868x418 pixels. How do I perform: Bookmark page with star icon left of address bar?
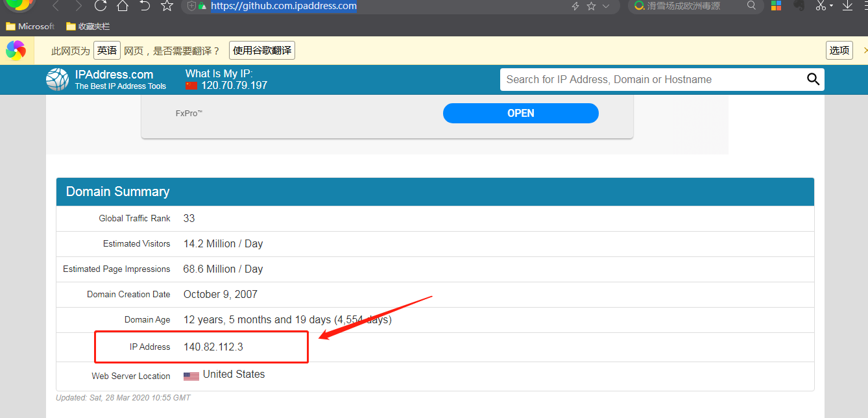click(167, 6)
